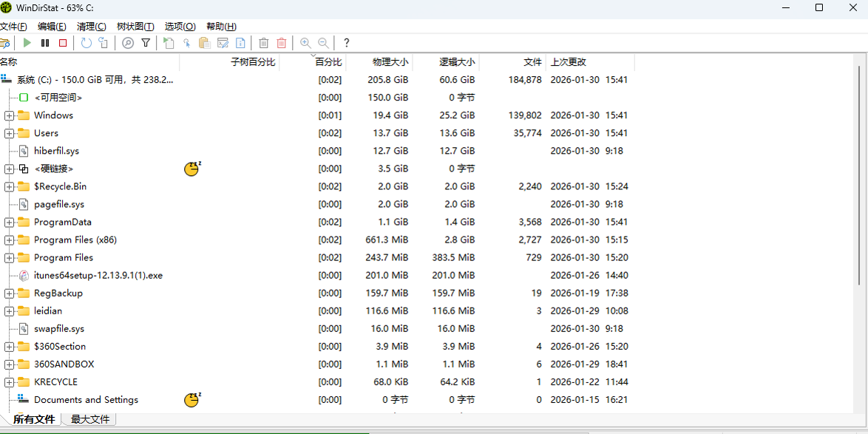Zoom in using the magnifier plus icon

coord(305,42)
